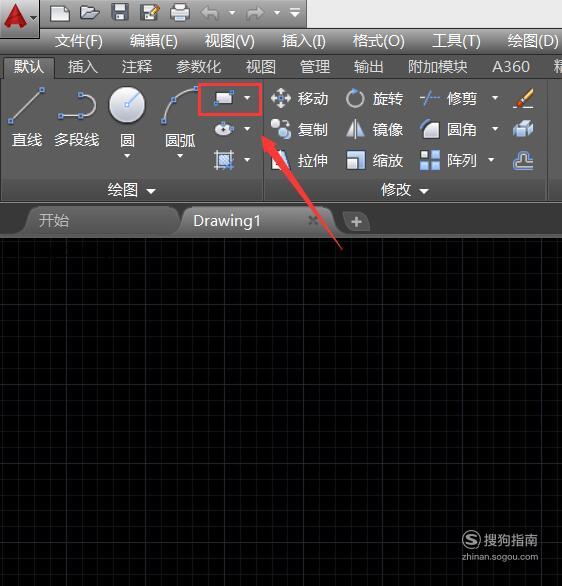This screenshot has height=586, width=562.
Task: Choose the Save As icon
Action: (x=149, y=13)
